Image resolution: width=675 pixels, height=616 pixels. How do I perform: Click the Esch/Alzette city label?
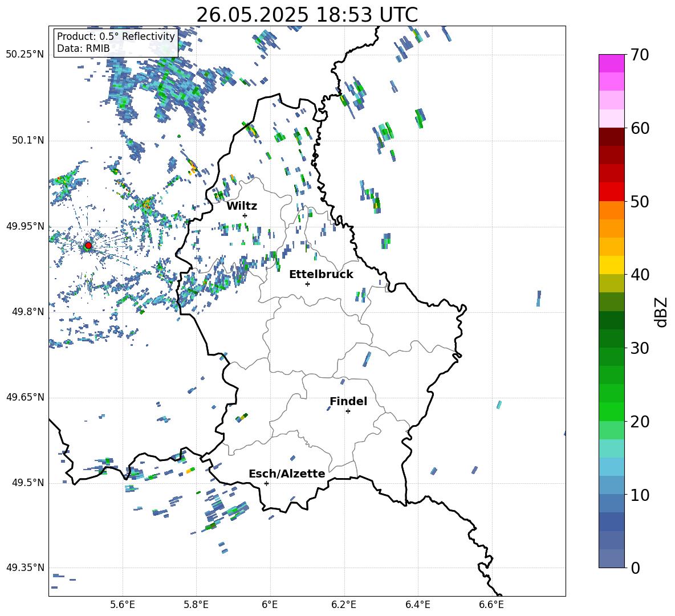tap(287, 474)
